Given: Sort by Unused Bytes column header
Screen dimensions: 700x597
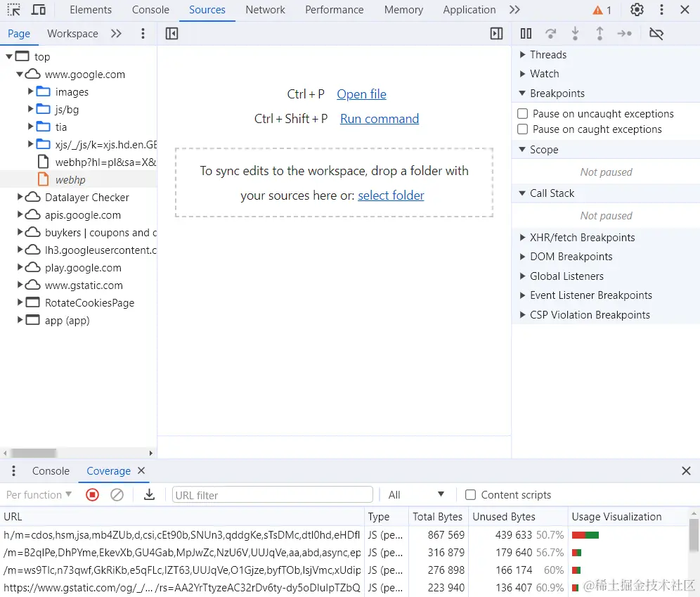Looking at the screenshot, I should [x=518, y=517].
